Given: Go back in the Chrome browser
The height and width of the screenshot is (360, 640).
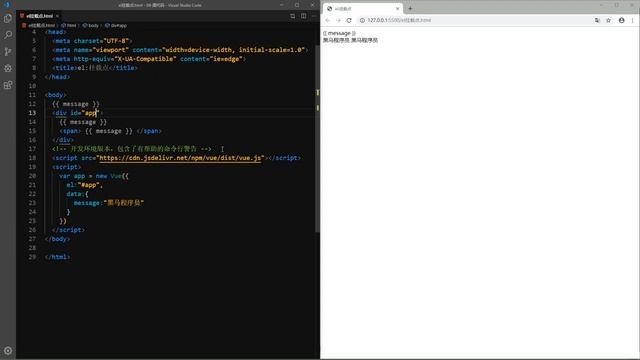Looking at the screenshot, I should [327, 20].
